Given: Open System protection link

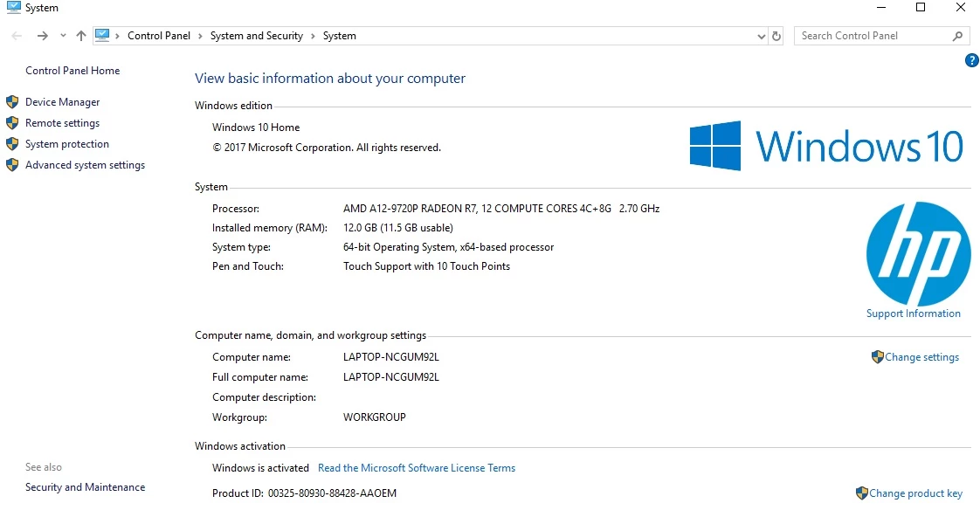Looking at the screenshot, I should coord(67,144).
